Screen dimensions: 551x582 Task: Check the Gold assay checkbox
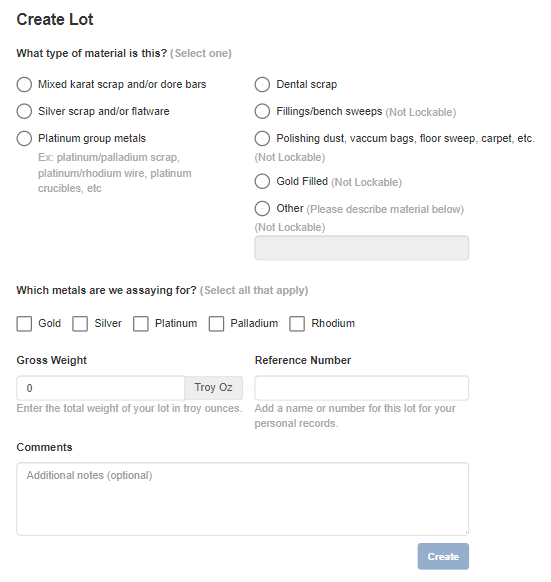24,324
